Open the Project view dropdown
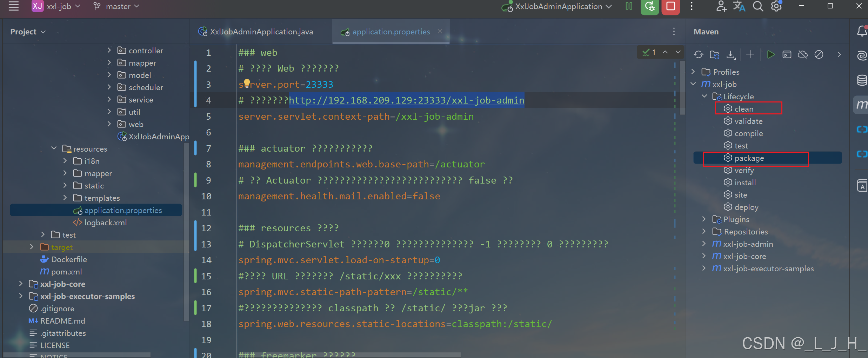 tap(28, 32)
